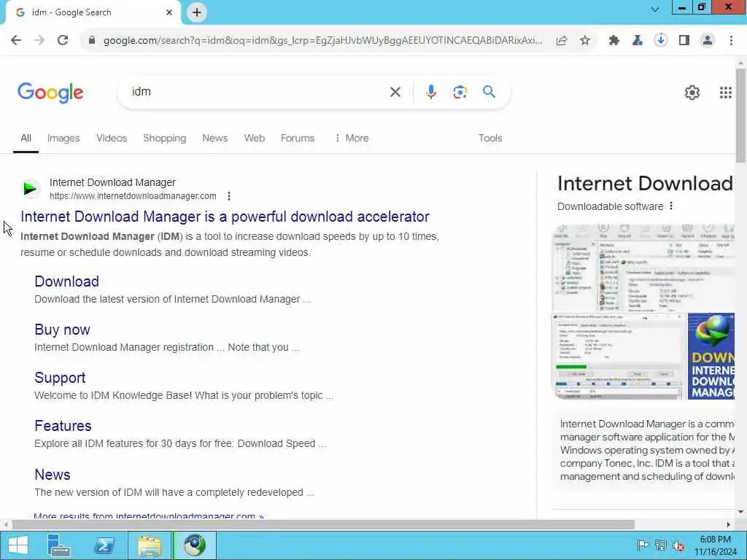Open the Chrome profile avatar
The image size is (747, 560).
(x=708, y=41)
